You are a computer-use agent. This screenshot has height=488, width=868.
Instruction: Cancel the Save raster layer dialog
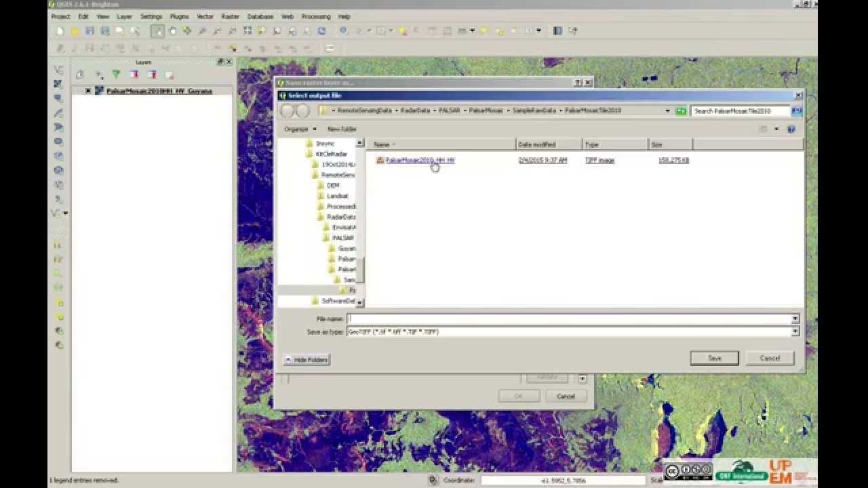pos(566,396)
